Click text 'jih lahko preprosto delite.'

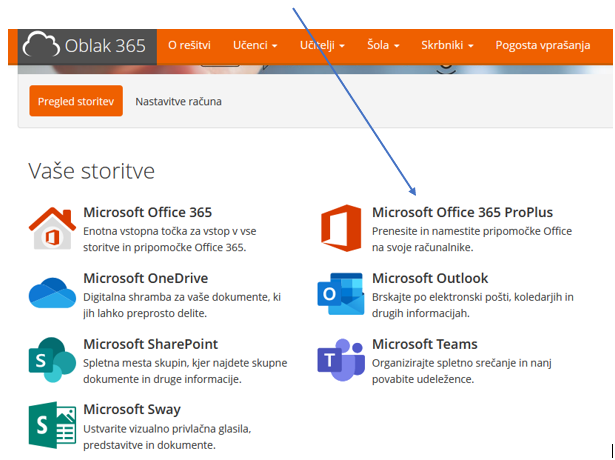[145, 313]
